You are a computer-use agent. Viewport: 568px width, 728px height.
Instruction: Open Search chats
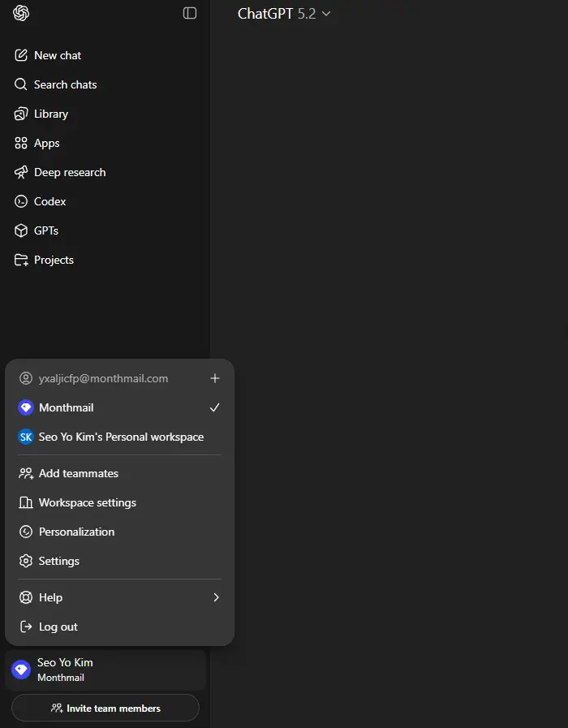point(105,84)
